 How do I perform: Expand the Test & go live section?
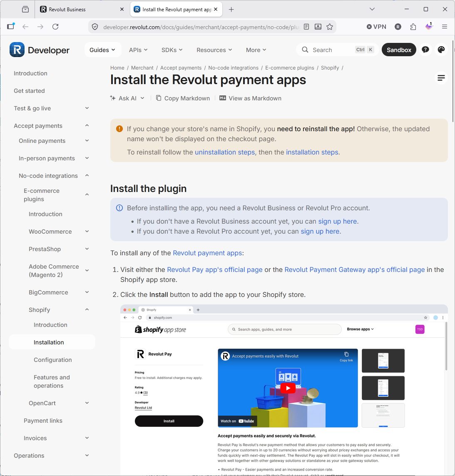87,108
